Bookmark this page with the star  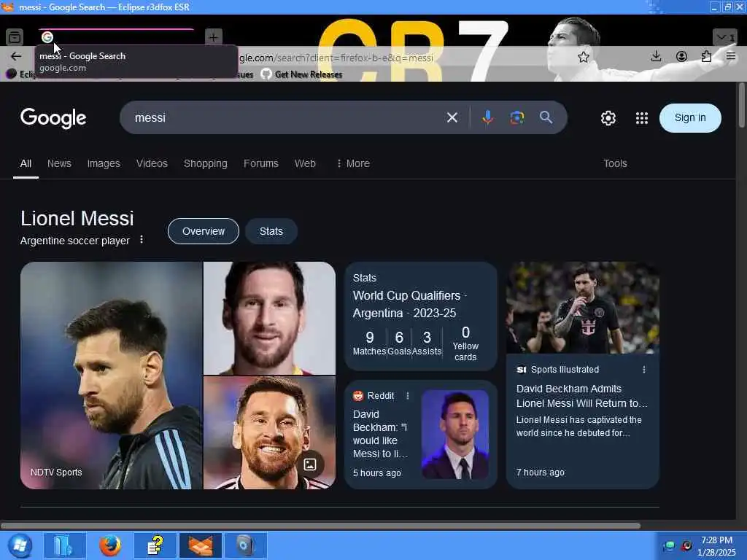tap(583, 57)
